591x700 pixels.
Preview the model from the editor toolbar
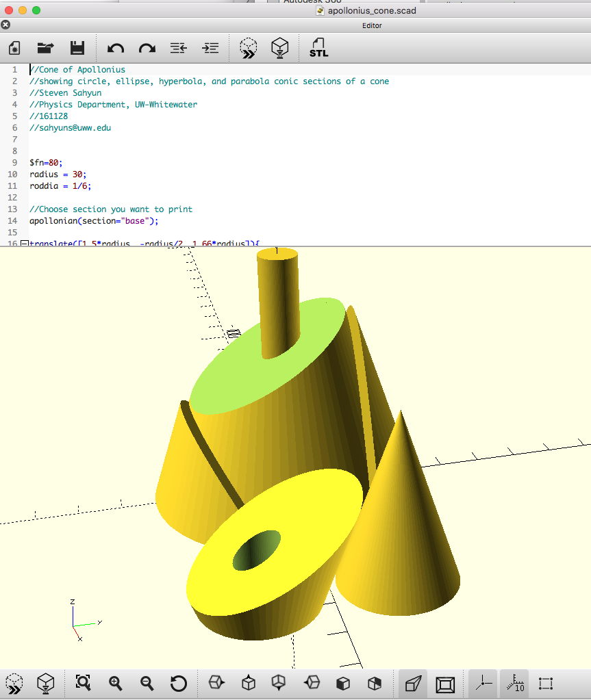point(249,48)
